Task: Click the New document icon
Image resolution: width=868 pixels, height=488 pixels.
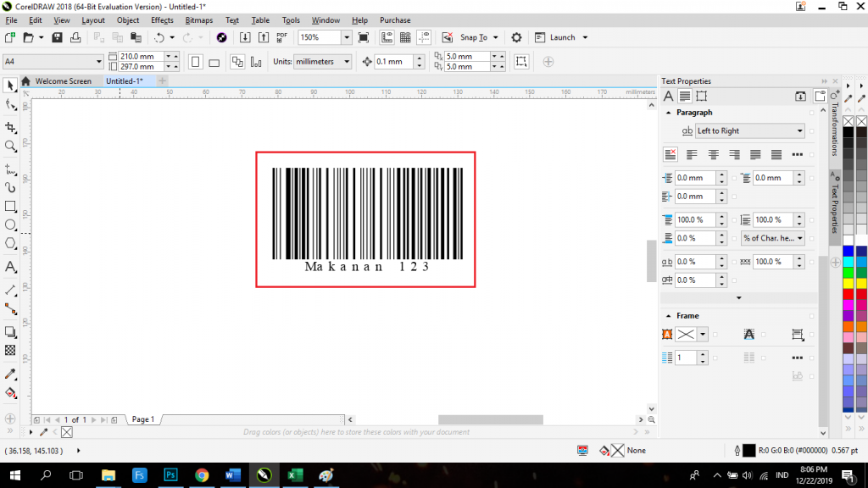Action: pos(9,37)
